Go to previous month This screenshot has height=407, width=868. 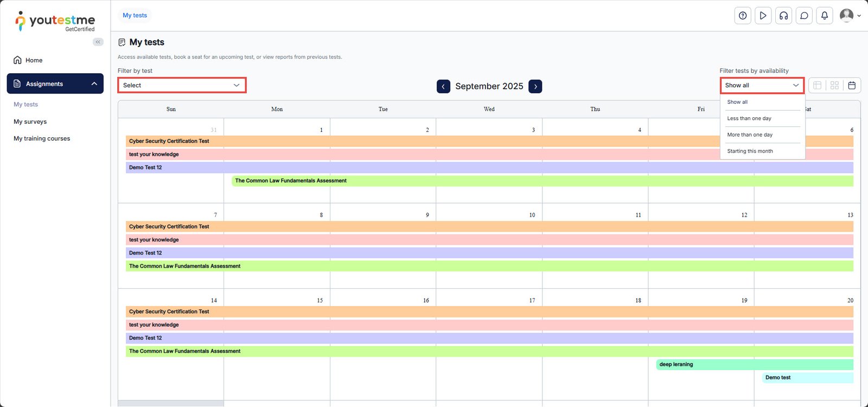pyautogui.click(x=443, y=86)
